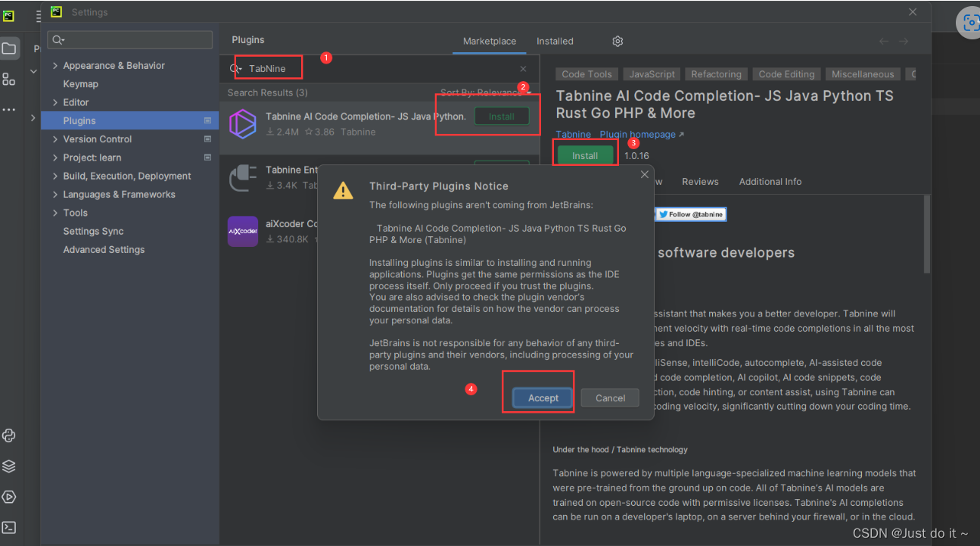Expand Languages & Frameworks node
This screenshot has height=546, width=980.
tap(54, 195)
